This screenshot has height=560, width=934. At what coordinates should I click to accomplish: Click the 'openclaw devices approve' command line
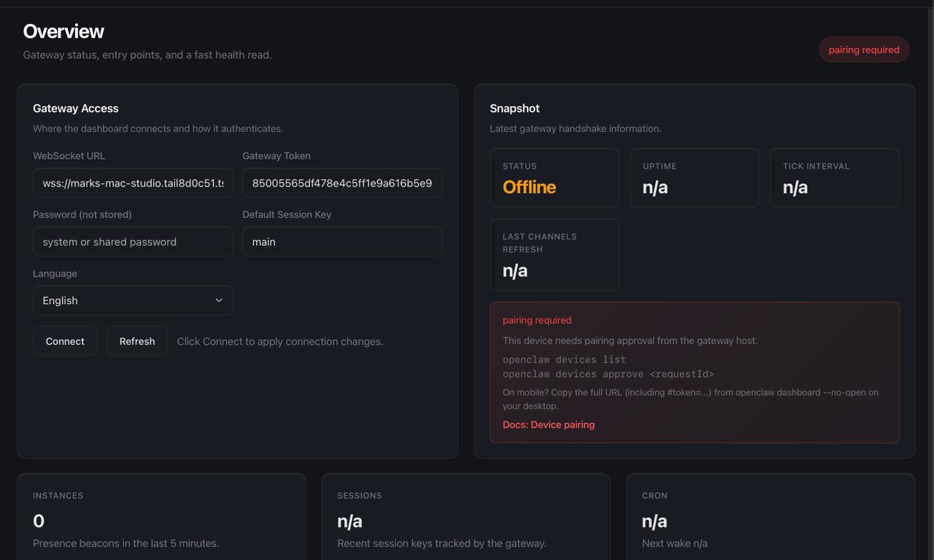click(x=608, y=374)
